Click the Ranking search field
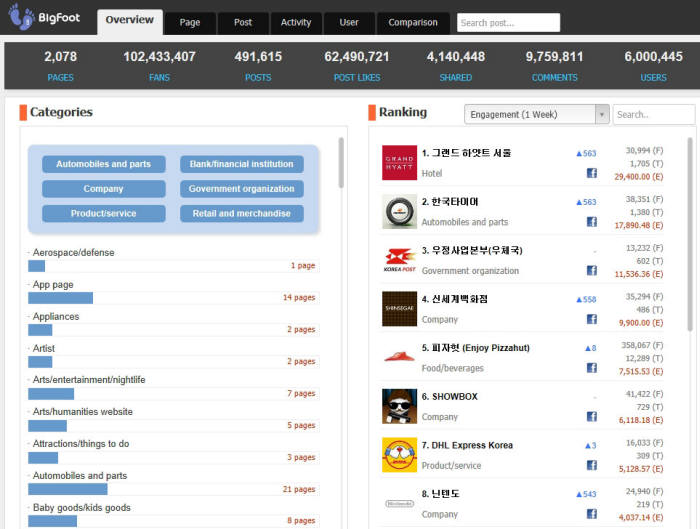700x529 pixels. click(654, 114)
